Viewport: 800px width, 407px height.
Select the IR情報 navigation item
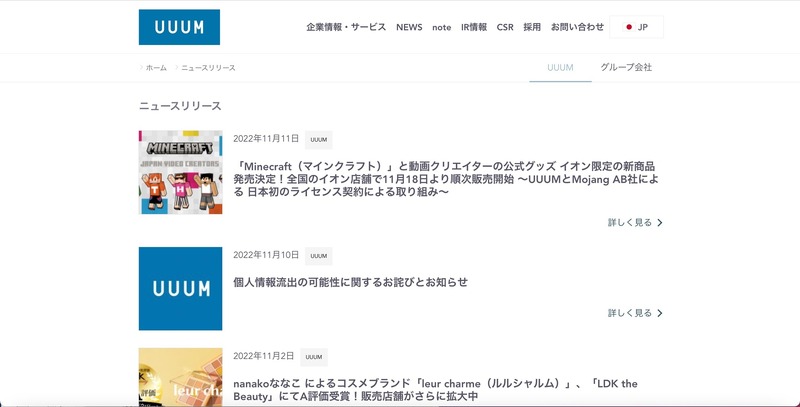click(x=474, y=27)
